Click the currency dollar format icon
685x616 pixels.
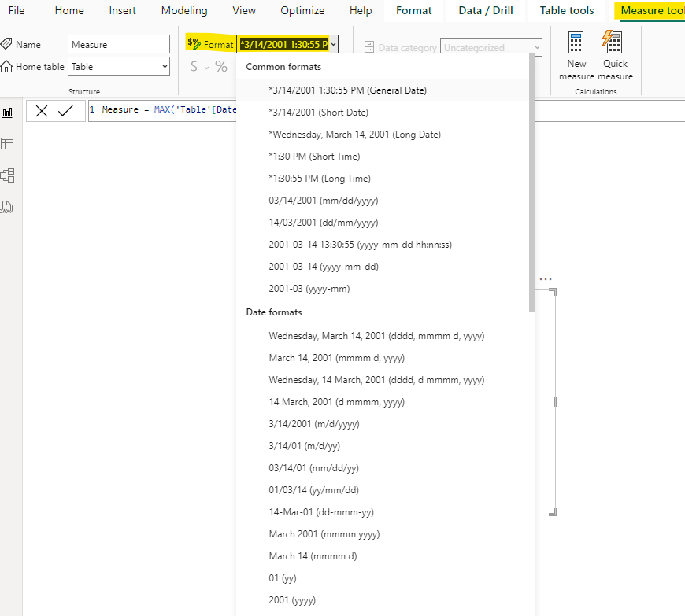coord(194,66)
